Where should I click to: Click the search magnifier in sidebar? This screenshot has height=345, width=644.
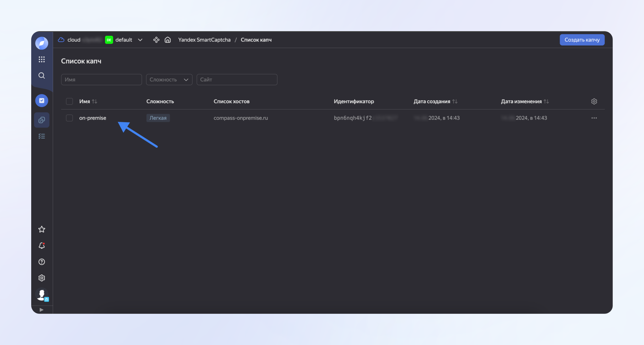(41, 76)
